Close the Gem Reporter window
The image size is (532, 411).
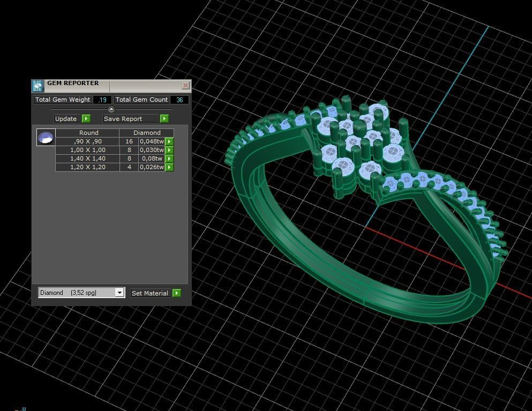click(x=185, y=86)
